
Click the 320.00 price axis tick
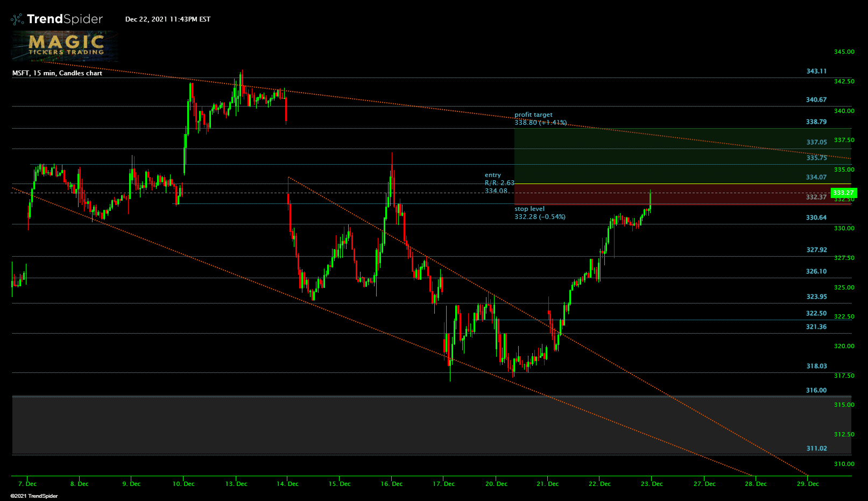tap(844, 346)
